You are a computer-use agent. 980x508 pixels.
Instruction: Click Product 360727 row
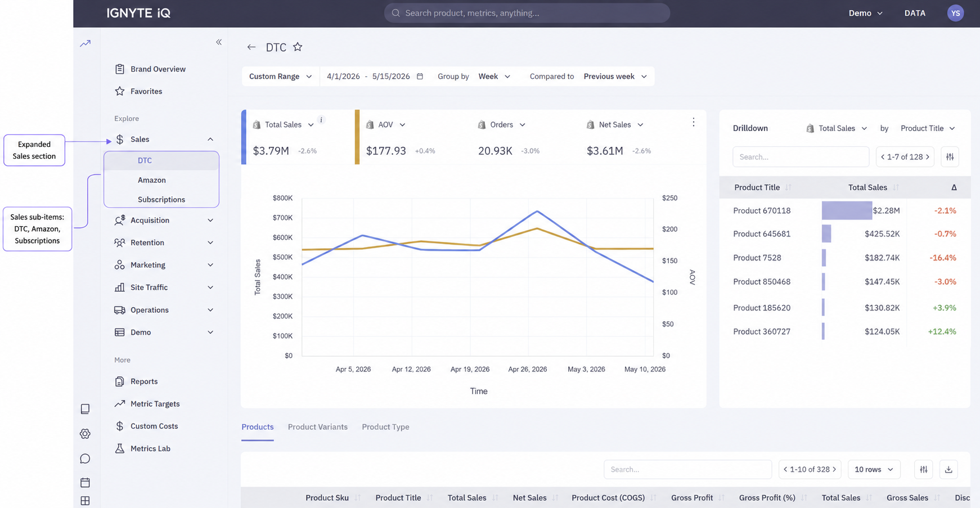pos(844,332)
